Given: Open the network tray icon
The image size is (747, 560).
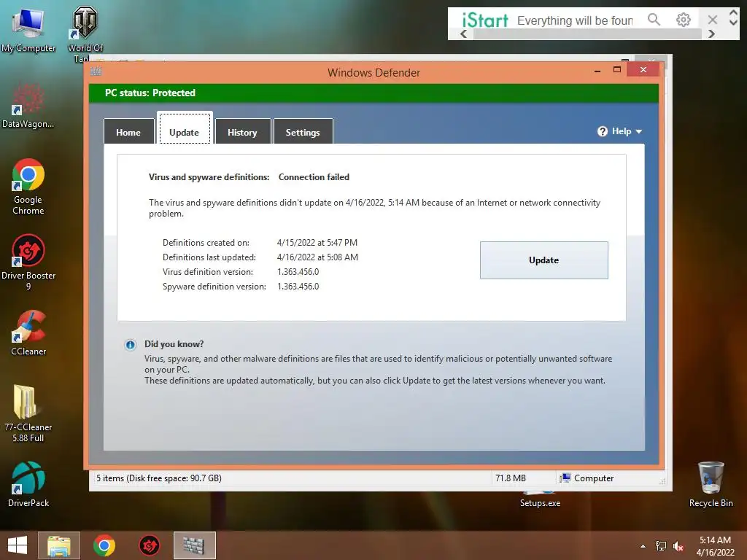Looking at the screenshot, I should [661, 546].
